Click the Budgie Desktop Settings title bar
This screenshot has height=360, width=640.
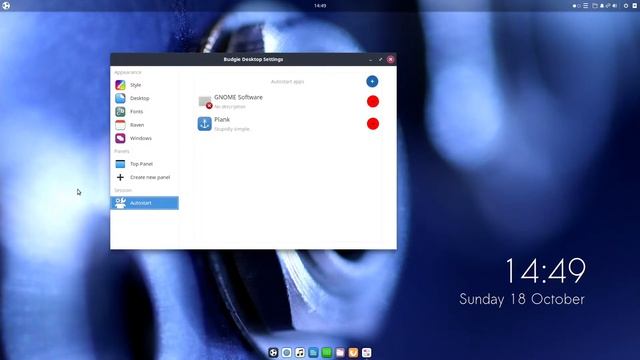click(253, 59)
